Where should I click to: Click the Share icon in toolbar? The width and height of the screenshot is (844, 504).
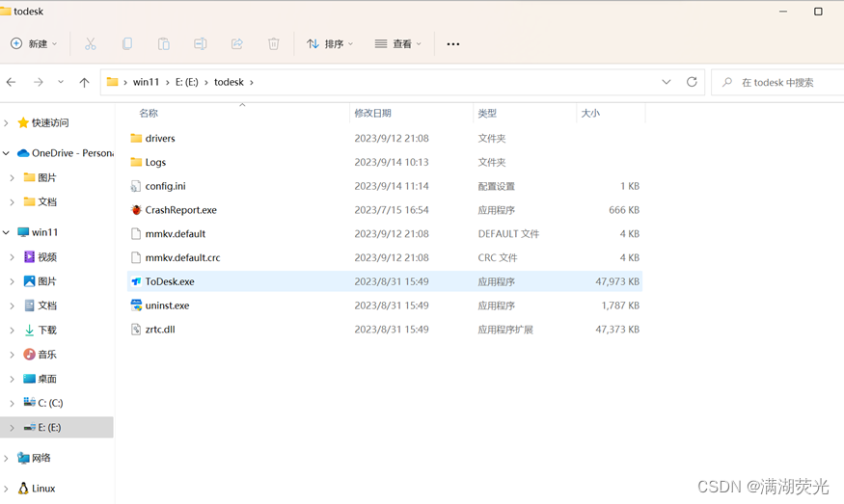click(237, 44)
